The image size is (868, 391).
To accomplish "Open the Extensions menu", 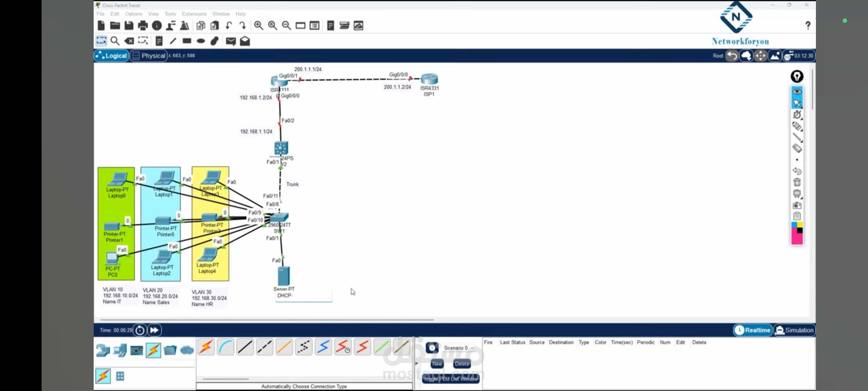I will click(x=194, y=14).
